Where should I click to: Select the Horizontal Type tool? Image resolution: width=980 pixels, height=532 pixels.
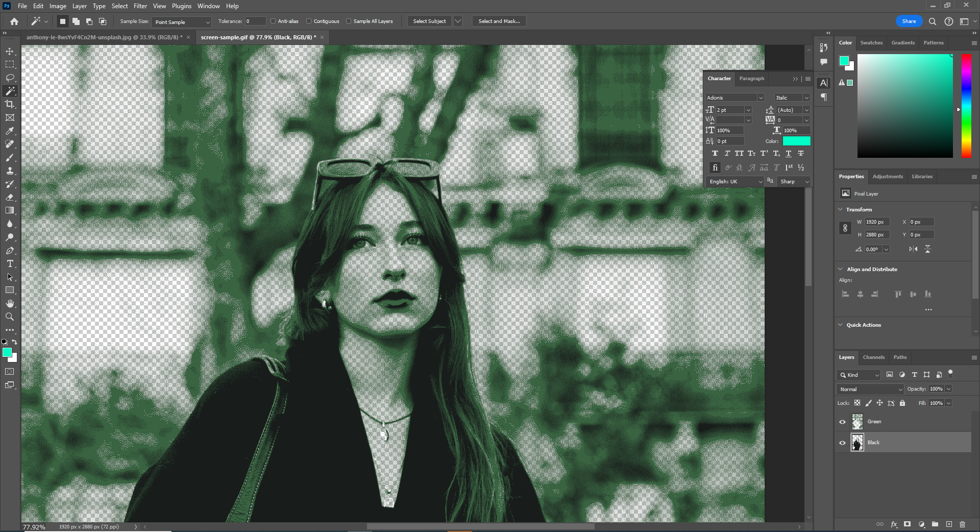click(10, 264)
